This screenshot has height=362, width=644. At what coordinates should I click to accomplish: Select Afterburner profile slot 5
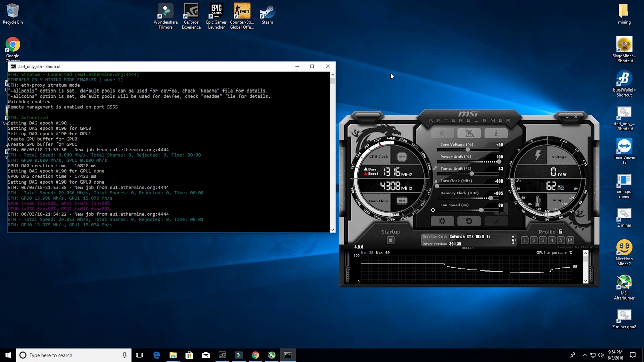coord(561,240)
